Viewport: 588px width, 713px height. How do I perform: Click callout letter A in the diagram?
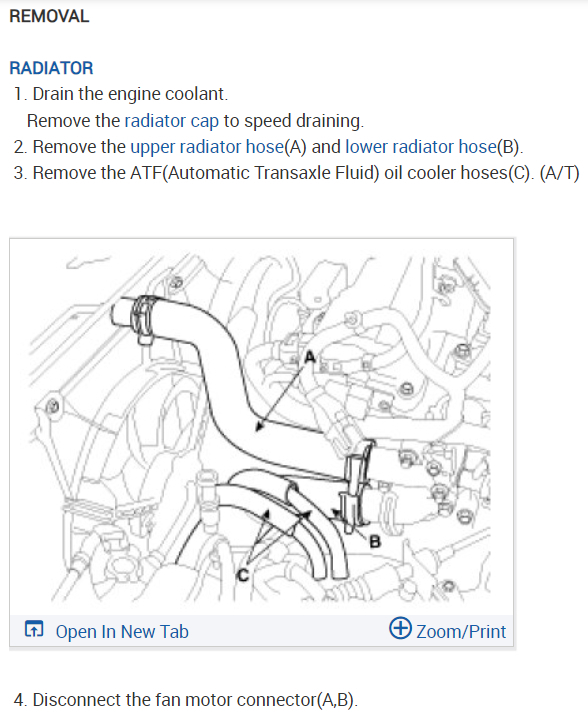tap(310, 356)
